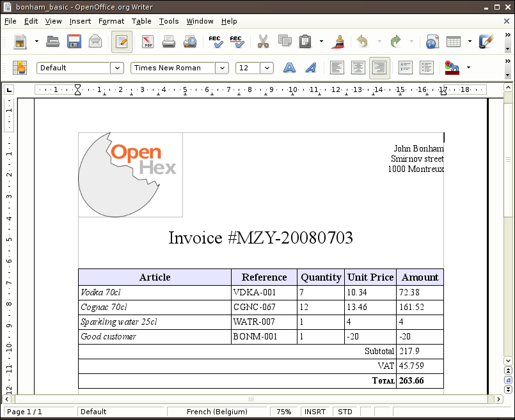The width and height of the screenshot is (515, 420).
Task: Toggle Centered paragraph alignment
Action: click(x=358, y=68)
